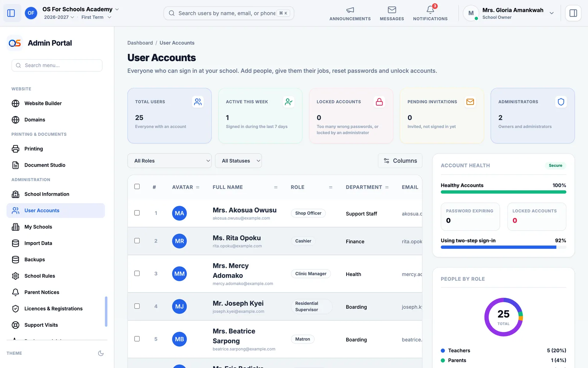Select the checkbox for Mrs. Akosua Owusu
Screen dimensions: 588x368
tap(137, 213)
